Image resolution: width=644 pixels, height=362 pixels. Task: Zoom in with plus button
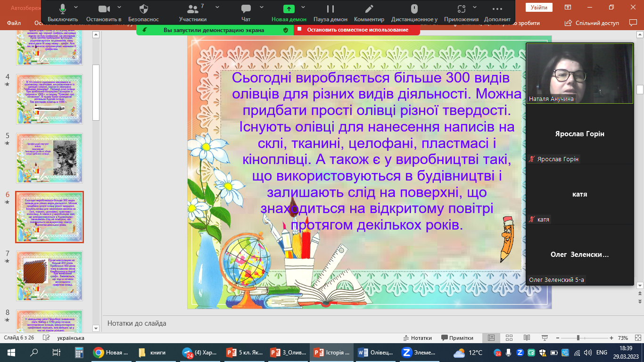[611, 338]
